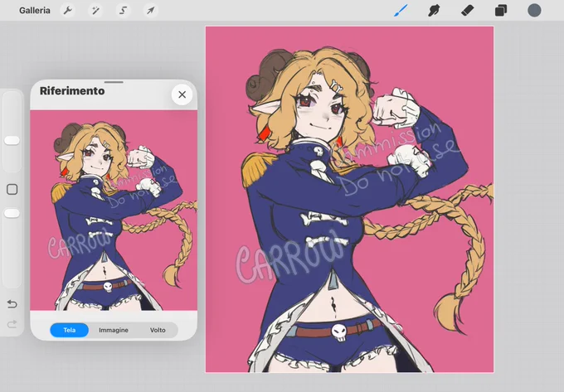
Task: Activate the Transform arrow tool
Action: tap(150, 11)
